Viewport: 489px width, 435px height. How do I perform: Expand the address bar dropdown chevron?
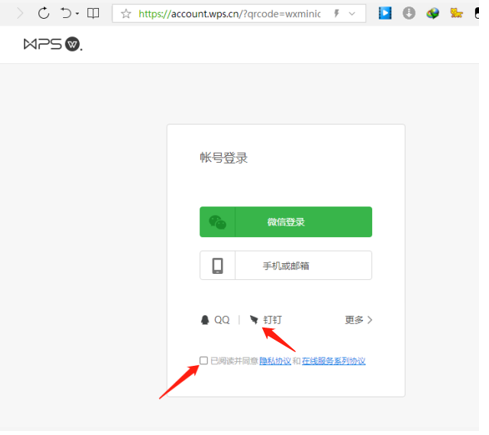tap(352, 14)
